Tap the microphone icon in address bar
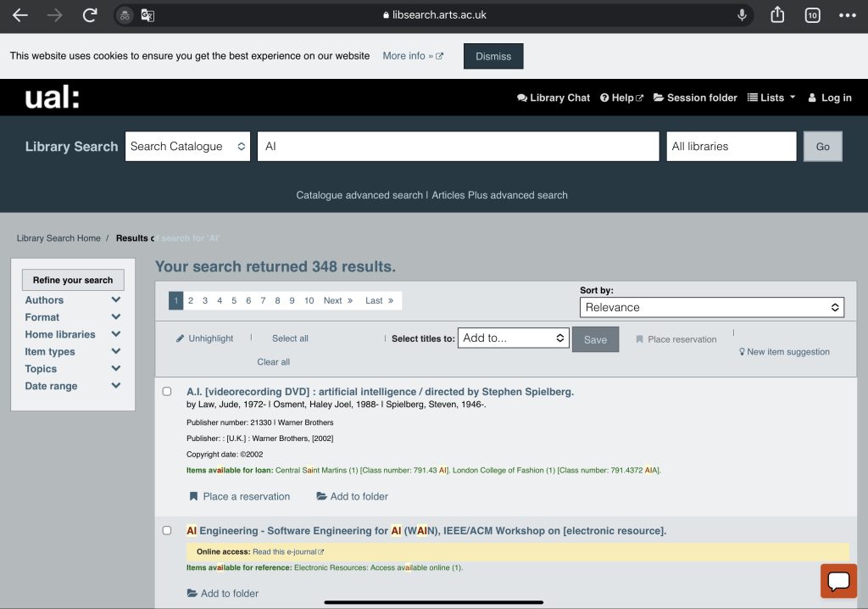868x609 pixels. 743,15
